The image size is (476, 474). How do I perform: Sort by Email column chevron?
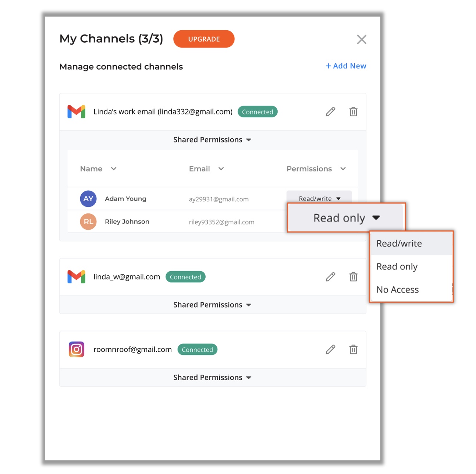[x=221, y=169]
